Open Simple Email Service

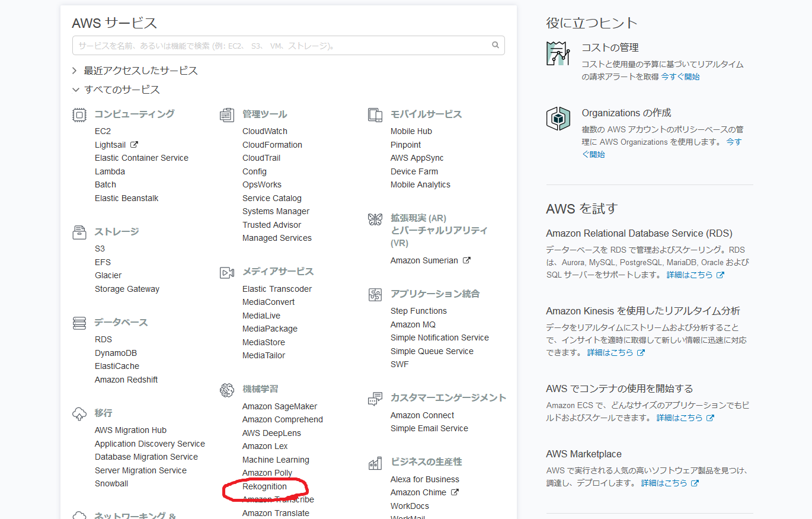pos(429,428)
